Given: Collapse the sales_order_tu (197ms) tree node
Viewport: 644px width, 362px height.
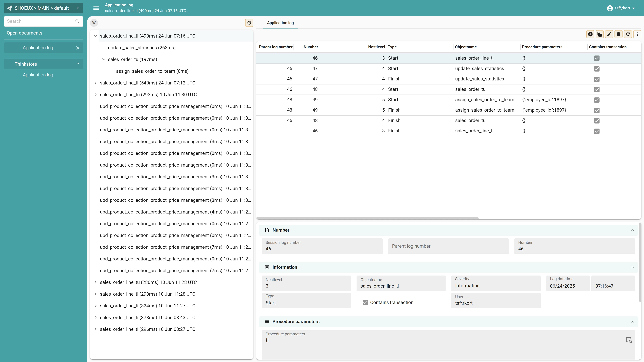Looking at the screenshot, I should [103, 59].
